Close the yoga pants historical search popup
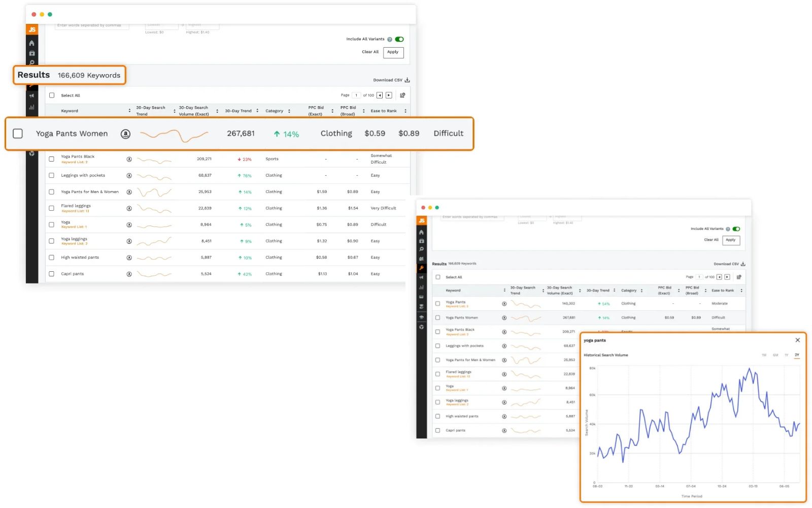The height and width of the screenshot is (508, 812). click(x=797, y=340)
